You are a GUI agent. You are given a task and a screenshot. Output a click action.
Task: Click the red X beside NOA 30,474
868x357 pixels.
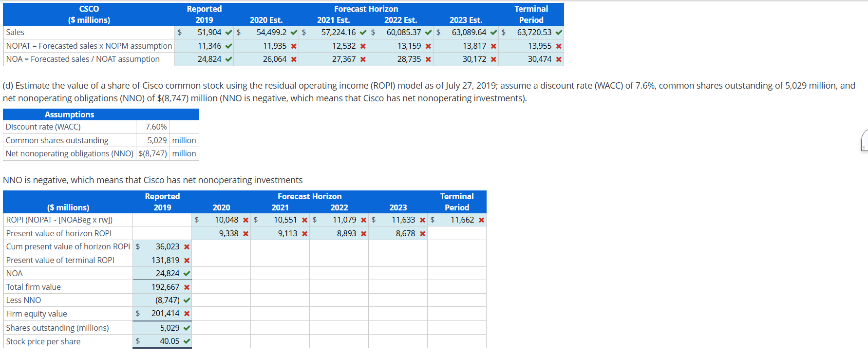coord(559,59)
